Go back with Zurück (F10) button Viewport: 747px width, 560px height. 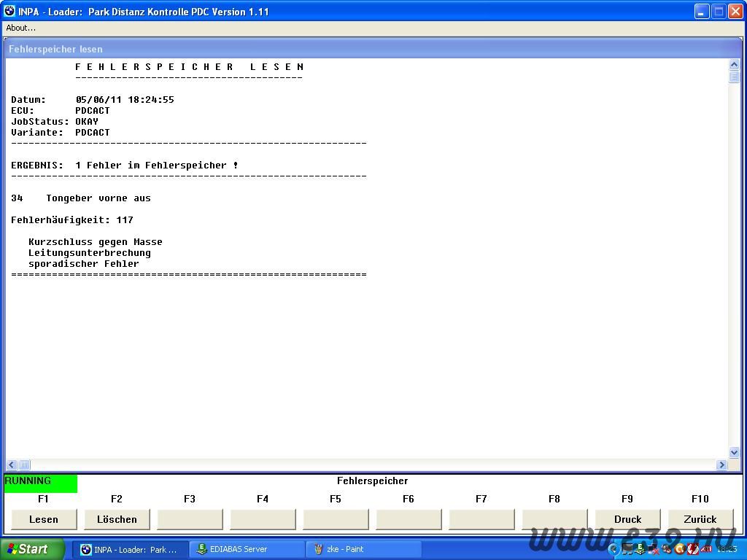tap(700, 519)
